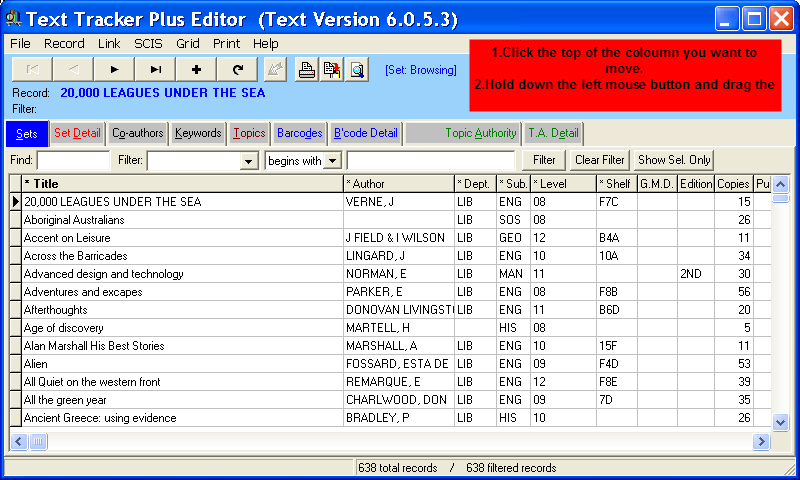This screenshot has width=800, height=480.
Task: Go to the next record arrow
Action: tap(114, 69)
